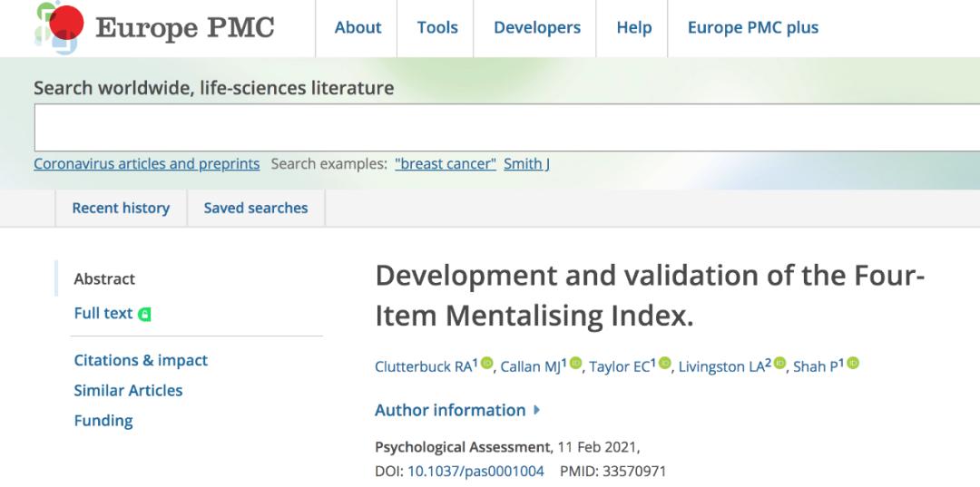Click author name Clutterbuck RA
Image resolution: width=980 pixels, height=487 pixels.
(423, 366)
